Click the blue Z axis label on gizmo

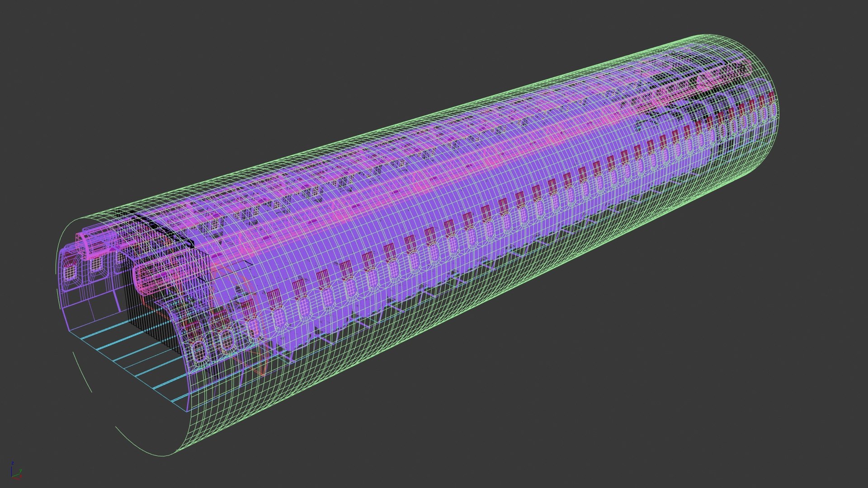(14, 463)
